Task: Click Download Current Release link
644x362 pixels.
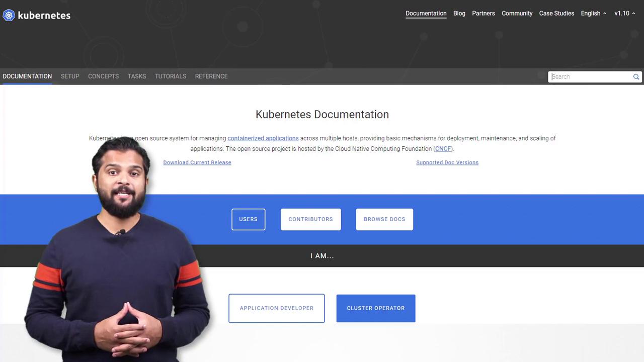Action: point(197,162)
